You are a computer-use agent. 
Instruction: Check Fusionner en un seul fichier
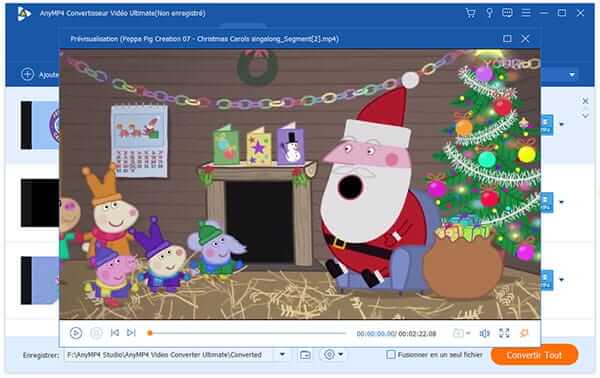pos(391,355)
